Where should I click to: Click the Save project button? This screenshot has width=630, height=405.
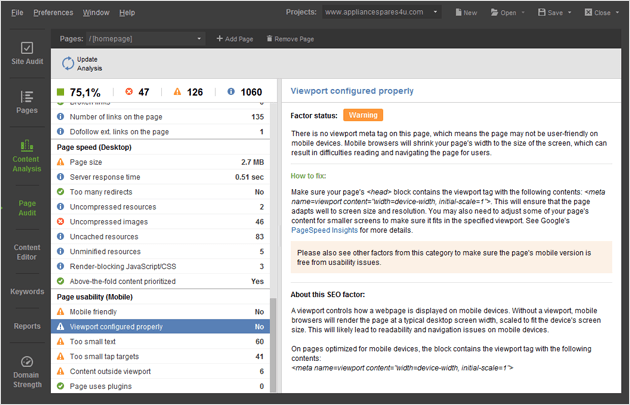(550, 12)
